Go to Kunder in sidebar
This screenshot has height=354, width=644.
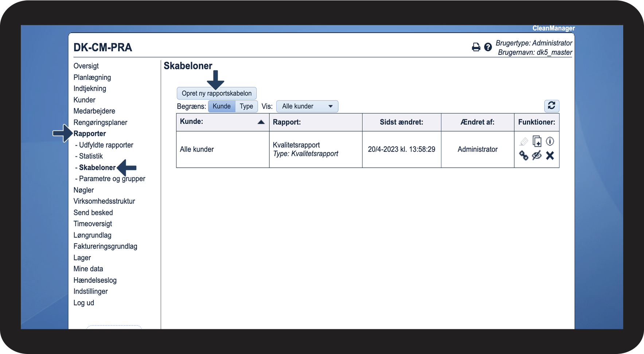85,100
